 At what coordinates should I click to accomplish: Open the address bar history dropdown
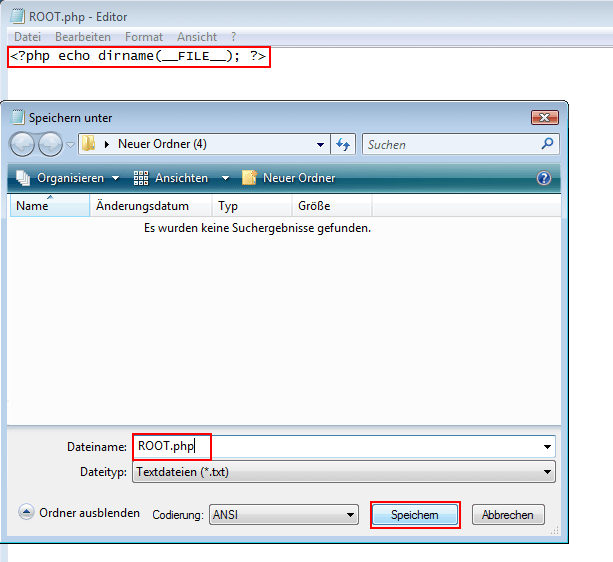(320, 145)
